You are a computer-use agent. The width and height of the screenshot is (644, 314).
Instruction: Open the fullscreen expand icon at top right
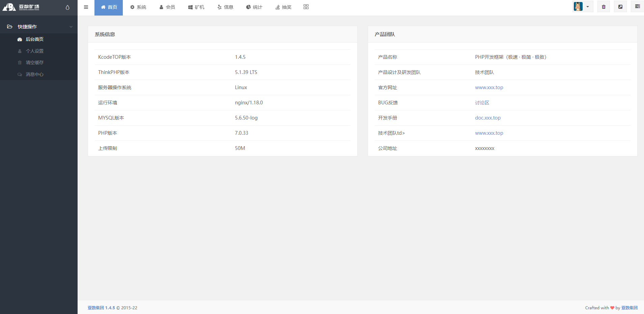point(620,6)
